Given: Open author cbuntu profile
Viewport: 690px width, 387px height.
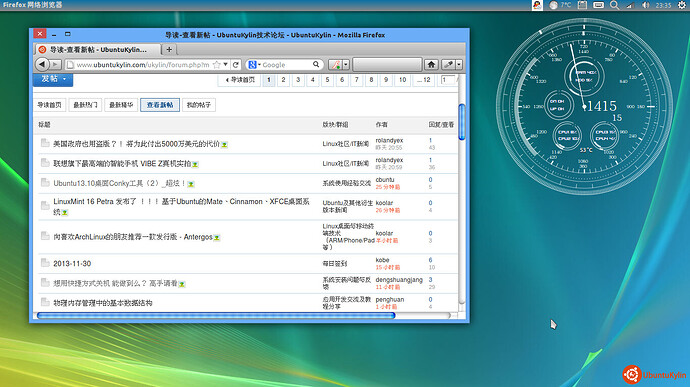Looking at the screenshot, I should pyautogui.click(x=385, y=180).
